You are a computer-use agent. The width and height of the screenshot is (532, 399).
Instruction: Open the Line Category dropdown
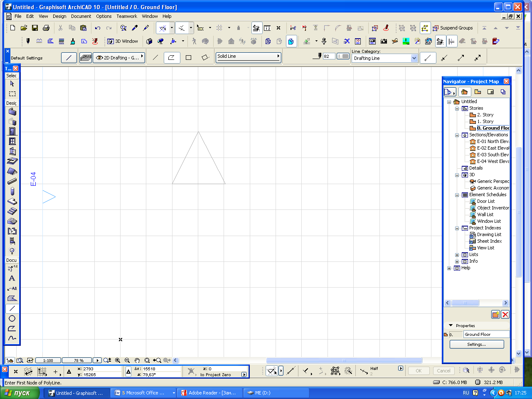click(384, 58)
